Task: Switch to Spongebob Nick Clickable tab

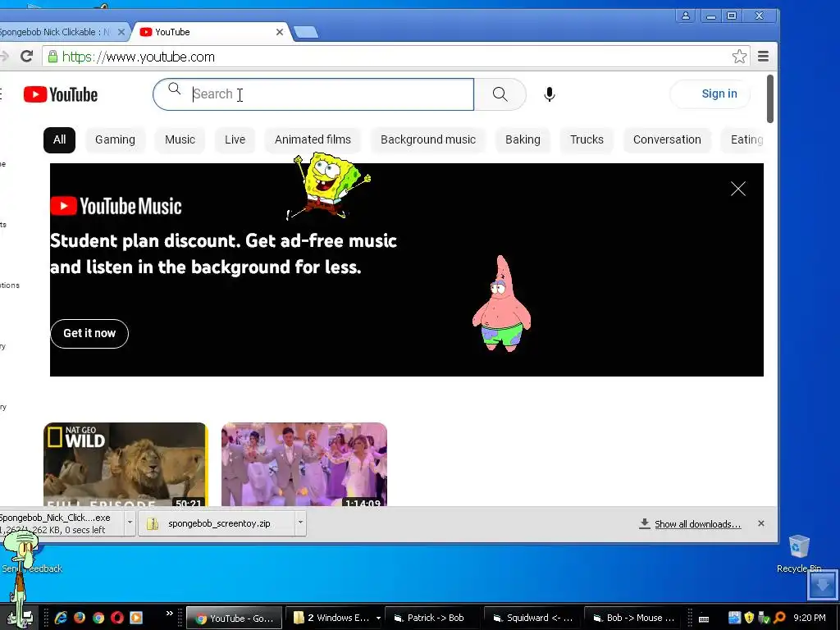Action: [x=59, y=32]
